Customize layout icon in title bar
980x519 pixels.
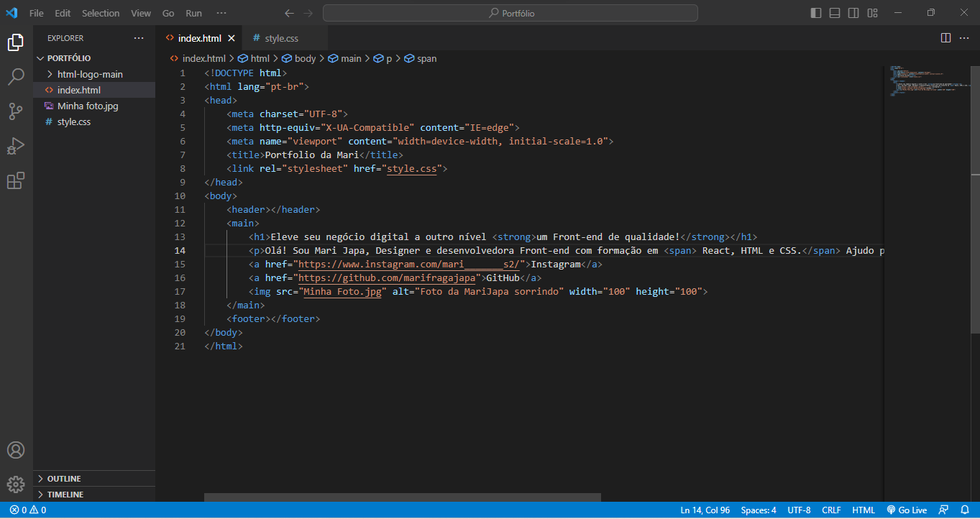[x=872, y=13]
